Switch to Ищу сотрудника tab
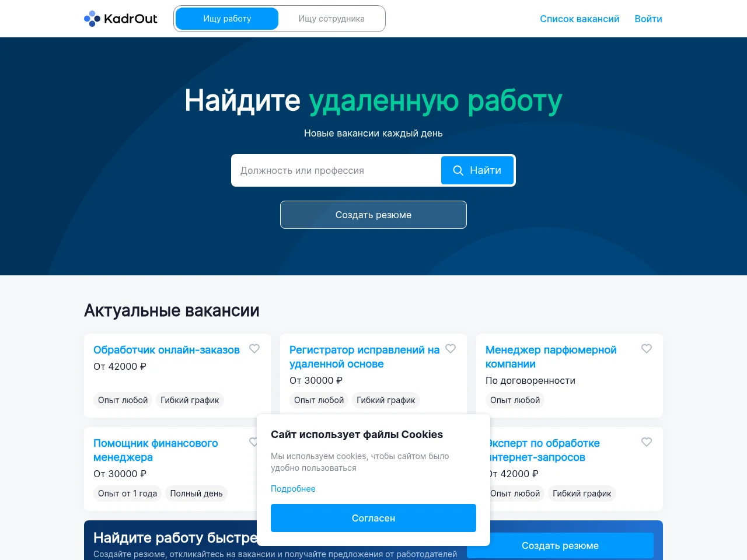This screenshot has height=560, width=747. (x=331, y=19)
